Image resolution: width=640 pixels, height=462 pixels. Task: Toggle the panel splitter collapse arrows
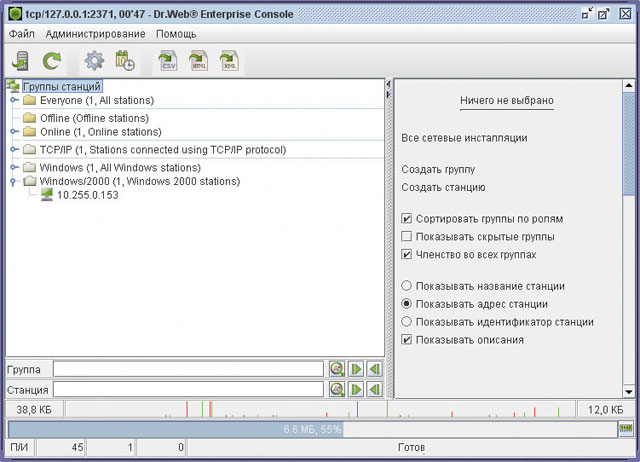pyautogui.click(x=389, y=89)
